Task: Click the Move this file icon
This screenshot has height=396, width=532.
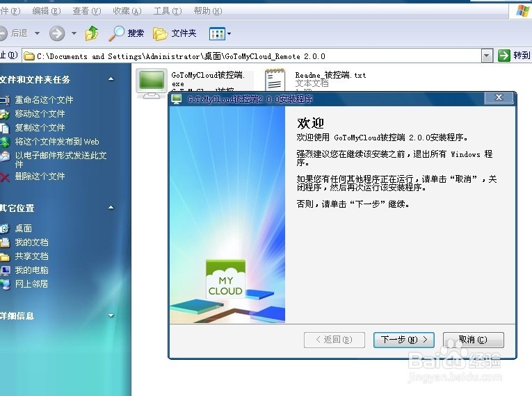Action: tap(5, 114)
